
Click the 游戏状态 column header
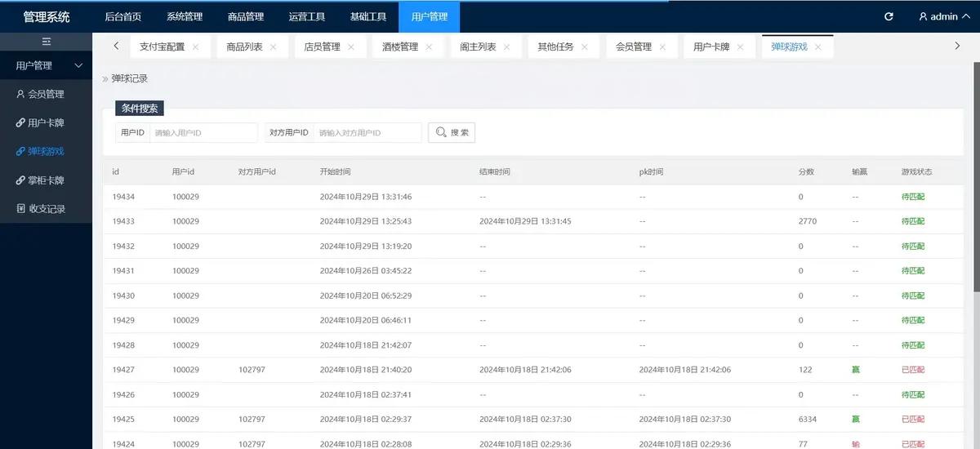pos(917,172)
